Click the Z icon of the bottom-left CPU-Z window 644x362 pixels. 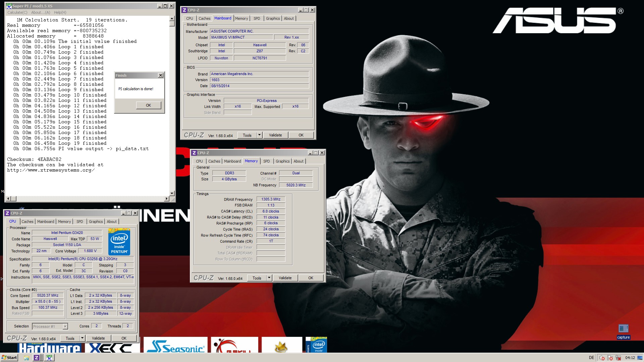pos(7,213)
